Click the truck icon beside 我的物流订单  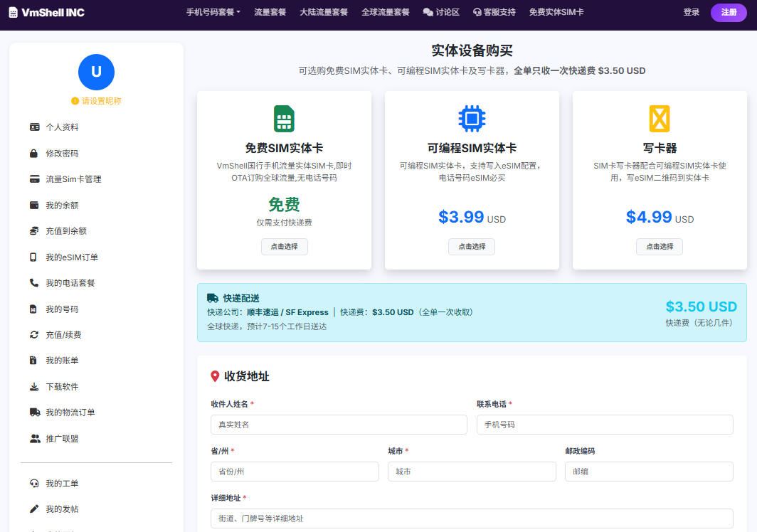point(34,413)
